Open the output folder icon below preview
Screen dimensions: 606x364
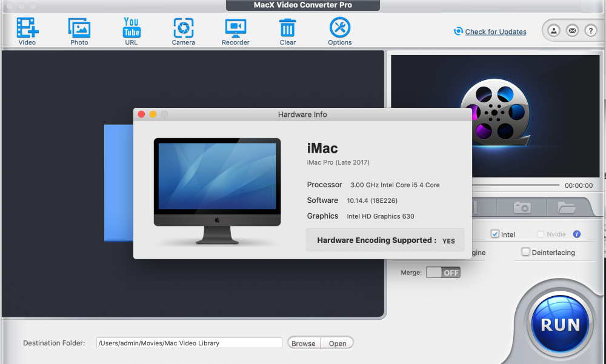[x=567, y=208]
